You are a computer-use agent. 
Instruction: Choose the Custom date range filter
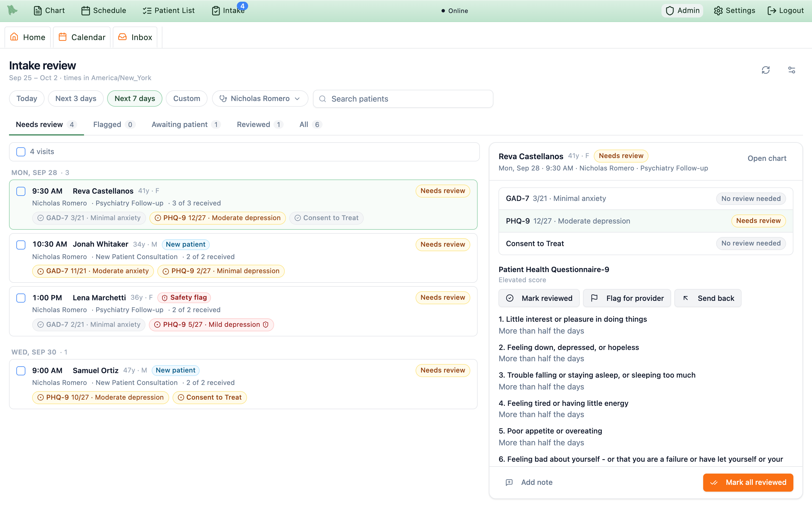[x=187, y=98]
